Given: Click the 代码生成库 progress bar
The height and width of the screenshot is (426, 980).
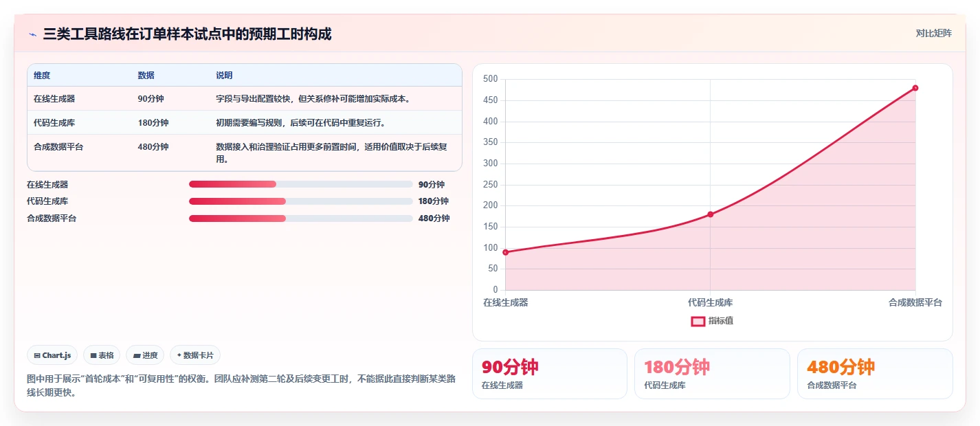Looking at the screenshot, I should coord(300,201).
